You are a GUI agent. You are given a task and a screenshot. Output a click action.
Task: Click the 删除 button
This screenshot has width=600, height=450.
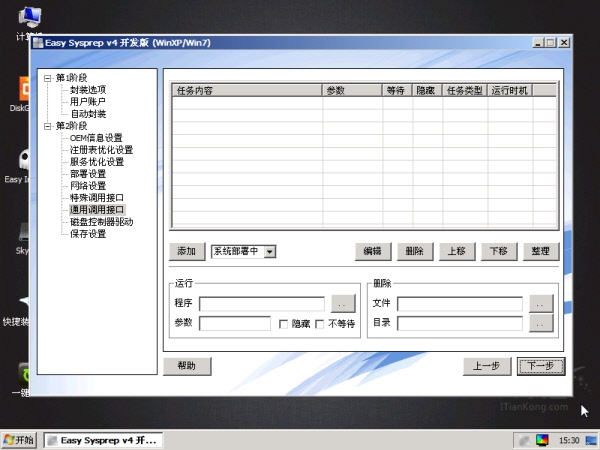click(x=415, y=251)
